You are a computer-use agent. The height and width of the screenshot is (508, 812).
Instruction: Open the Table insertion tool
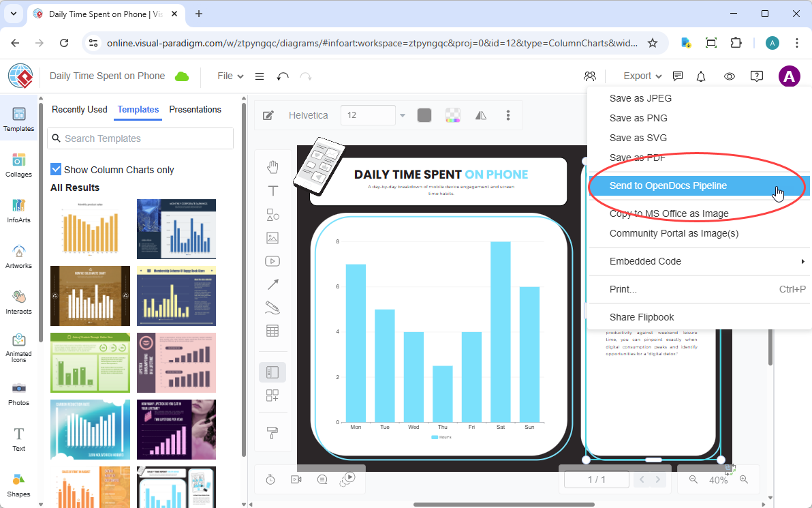[x=272, y=330]
